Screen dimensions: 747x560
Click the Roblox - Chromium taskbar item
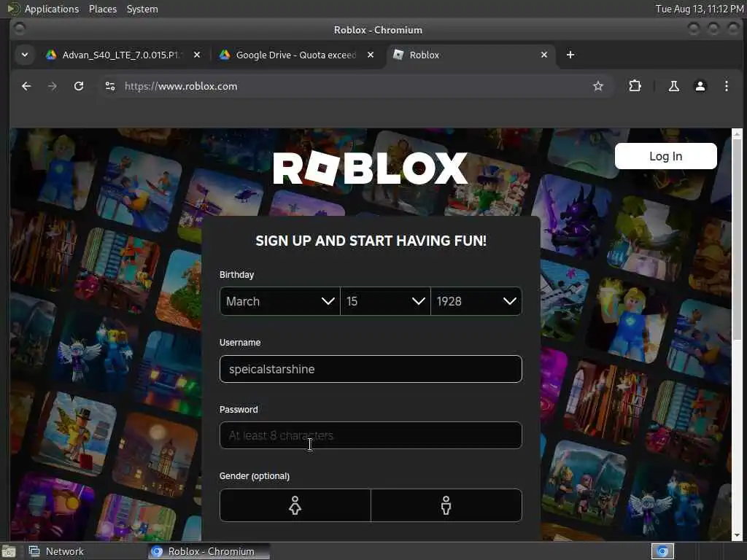click(209, 551)
